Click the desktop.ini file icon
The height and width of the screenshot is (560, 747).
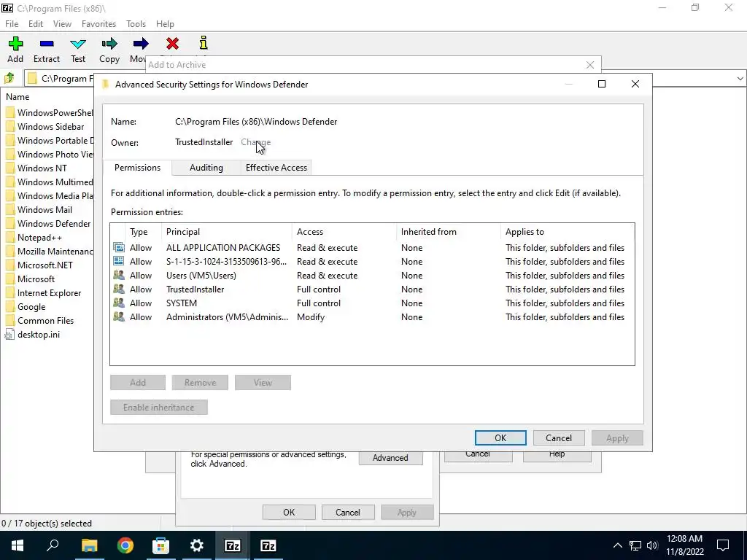point(9,334)
